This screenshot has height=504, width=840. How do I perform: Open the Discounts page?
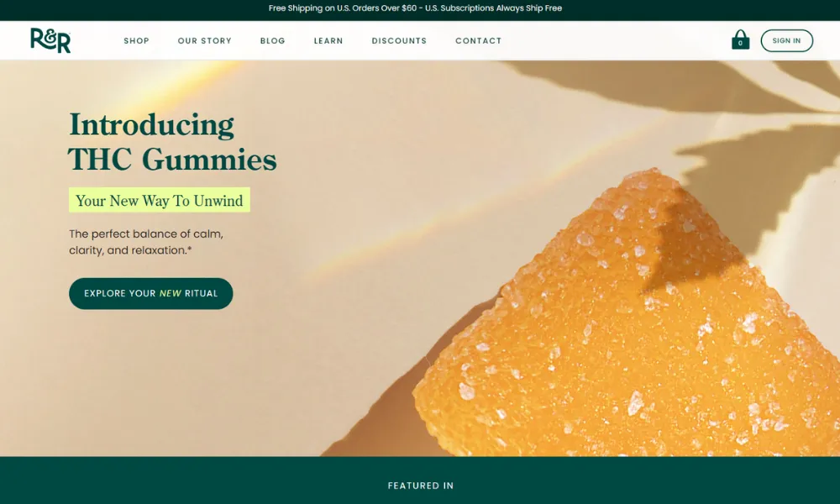[399, 40]
